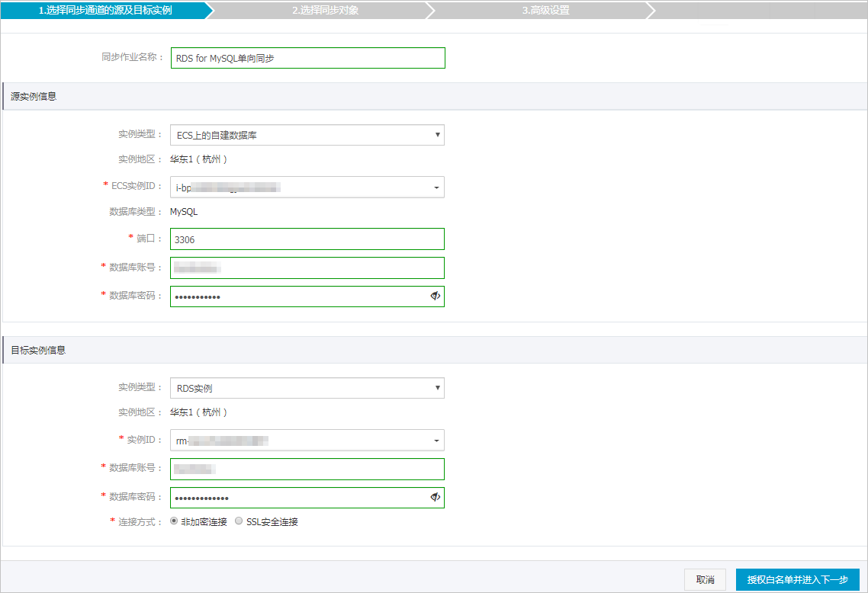Click 授权白名单并进入下一步 button
This screenshot has height=593, width=868.
coord(797,580)
